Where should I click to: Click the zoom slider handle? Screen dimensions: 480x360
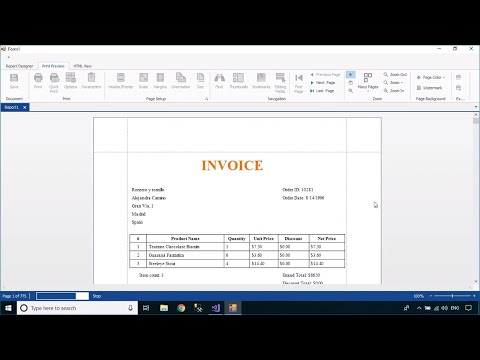pos(452,296)
